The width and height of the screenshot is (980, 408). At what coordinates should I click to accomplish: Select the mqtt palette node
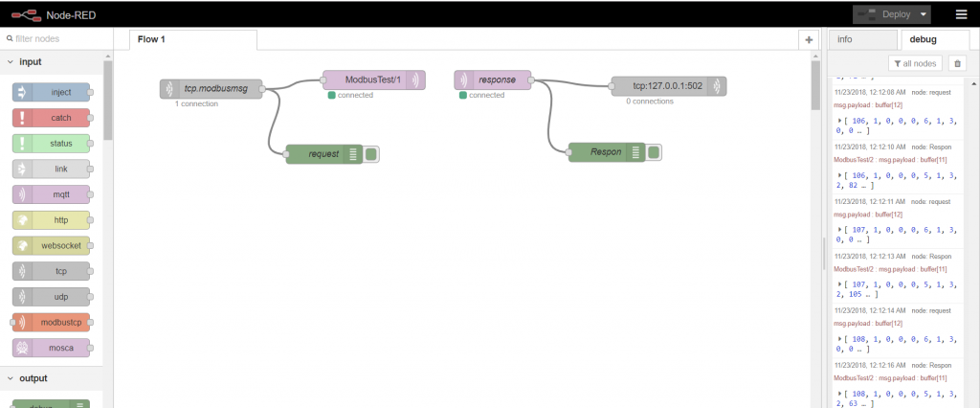(52, 194)
